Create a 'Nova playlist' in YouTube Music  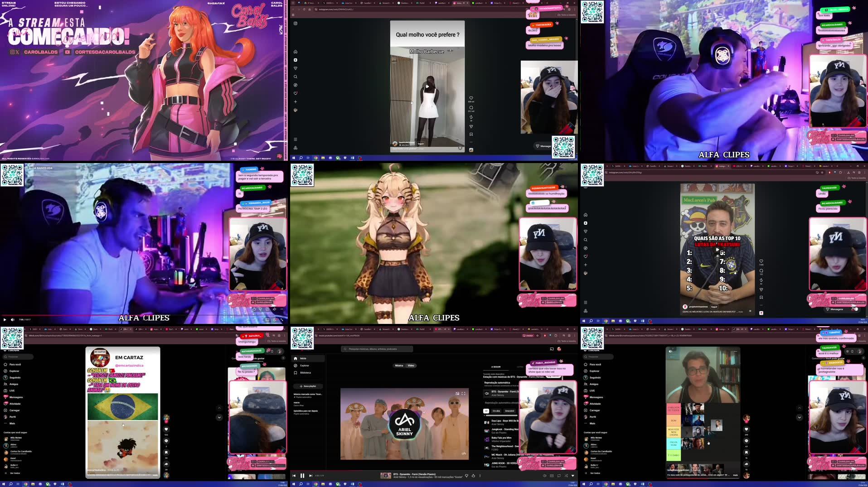(x=307, y=386)
